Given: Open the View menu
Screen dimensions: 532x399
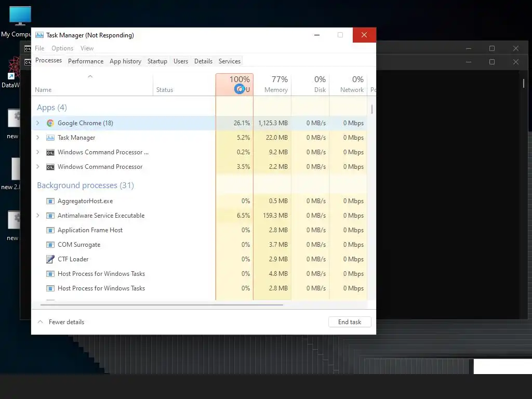Looking at the screenshot, I should coord(87,48).
